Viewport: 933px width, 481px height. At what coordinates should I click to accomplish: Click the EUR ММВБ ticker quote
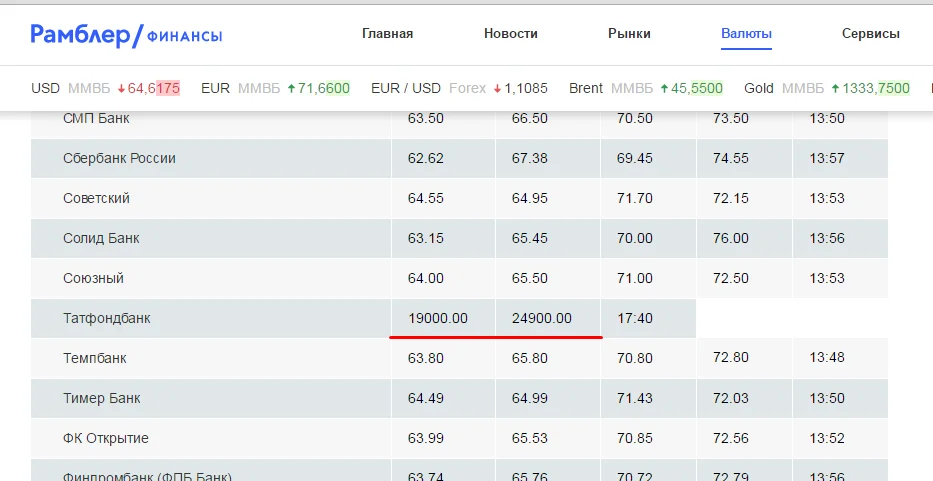click(x=275, y=88)
